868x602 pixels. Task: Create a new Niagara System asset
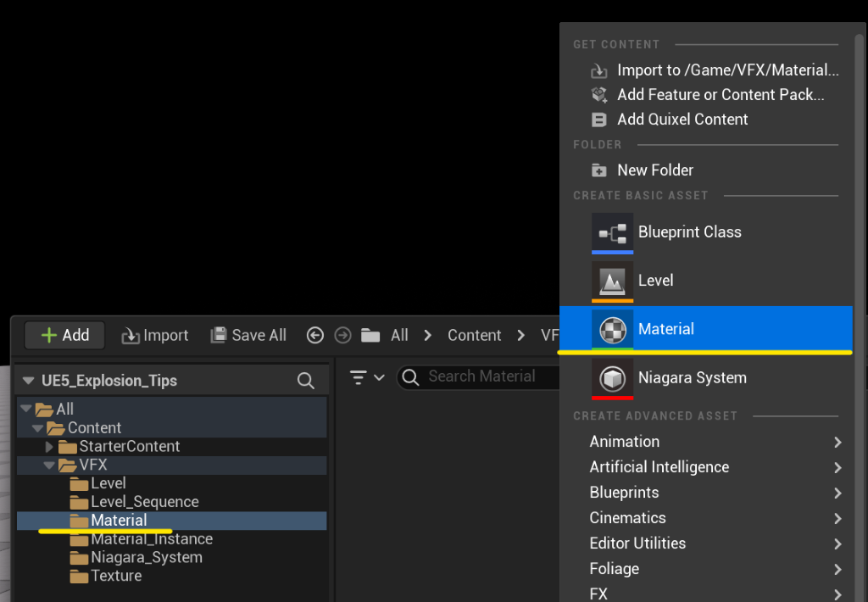point(706,377)
